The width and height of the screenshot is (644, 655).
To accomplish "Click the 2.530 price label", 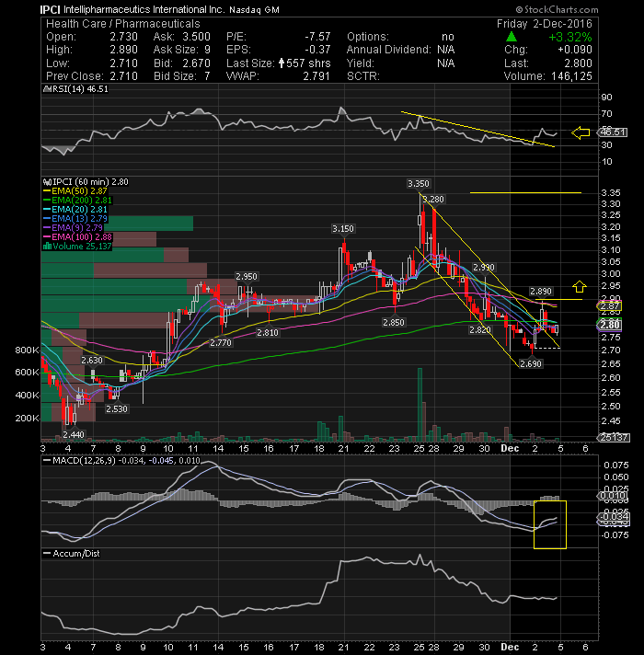I will point(117,409).
